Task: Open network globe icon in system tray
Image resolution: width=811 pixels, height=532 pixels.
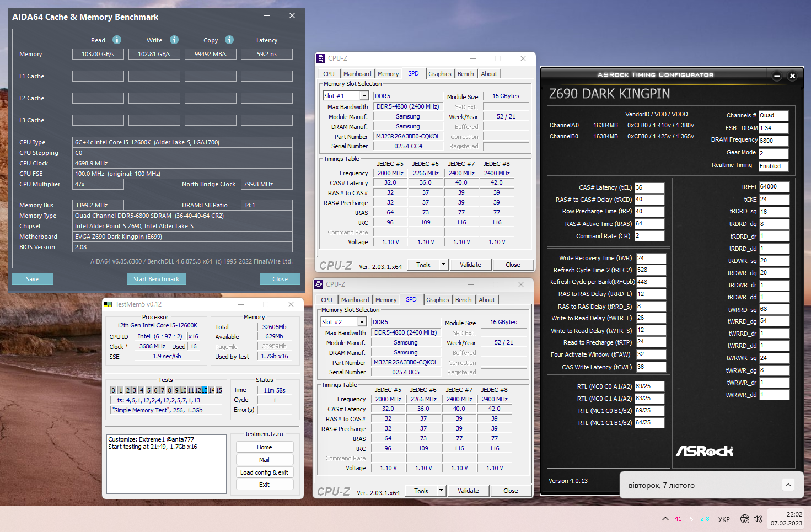Action: (745, 519)
